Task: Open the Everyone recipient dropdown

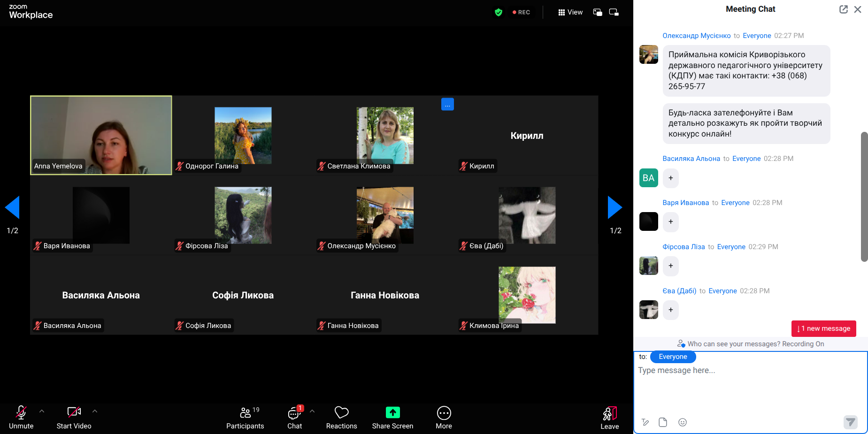Action: click(x=673, y=357)
